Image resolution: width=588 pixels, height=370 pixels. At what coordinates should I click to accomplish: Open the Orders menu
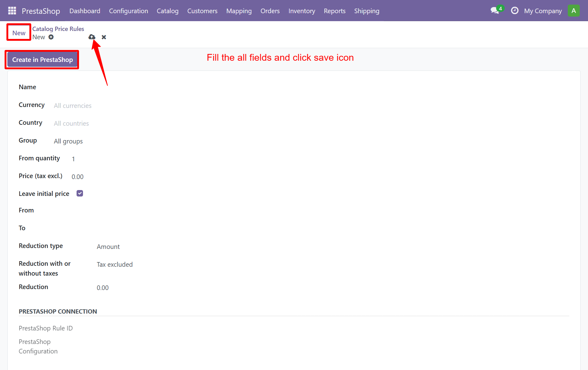click(270, 11)
